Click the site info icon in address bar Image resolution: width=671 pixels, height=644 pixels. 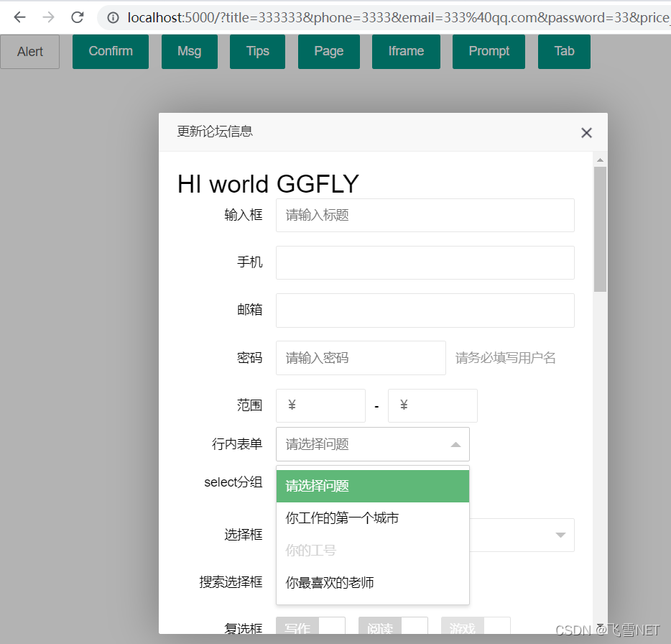click(113, 18)
